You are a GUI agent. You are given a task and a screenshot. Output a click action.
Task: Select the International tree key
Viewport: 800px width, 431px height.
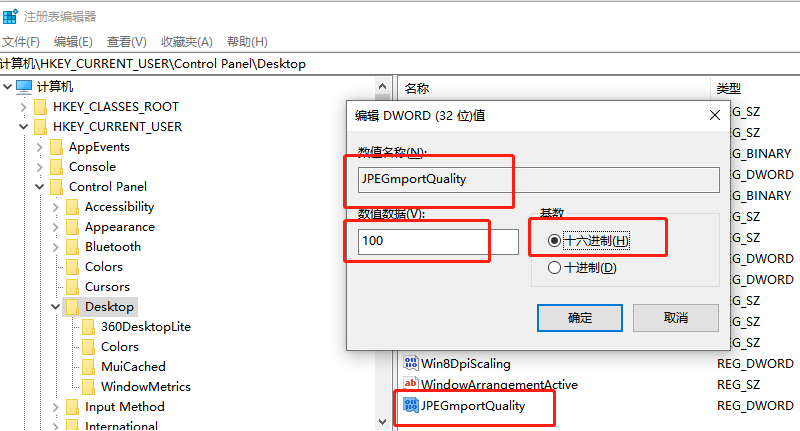(x=121, y=425)
